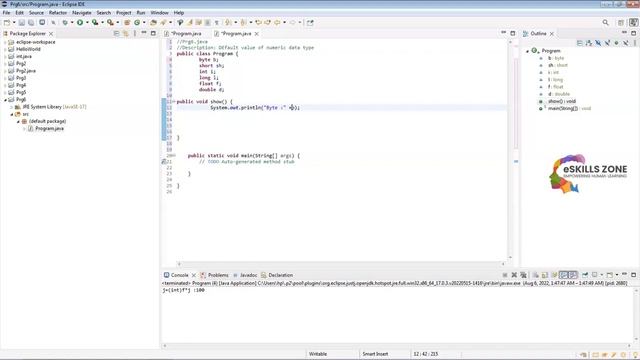This screenshot has width=640, height=360.
Task: Click the External Tools run icon
Action: coord(110,23)
